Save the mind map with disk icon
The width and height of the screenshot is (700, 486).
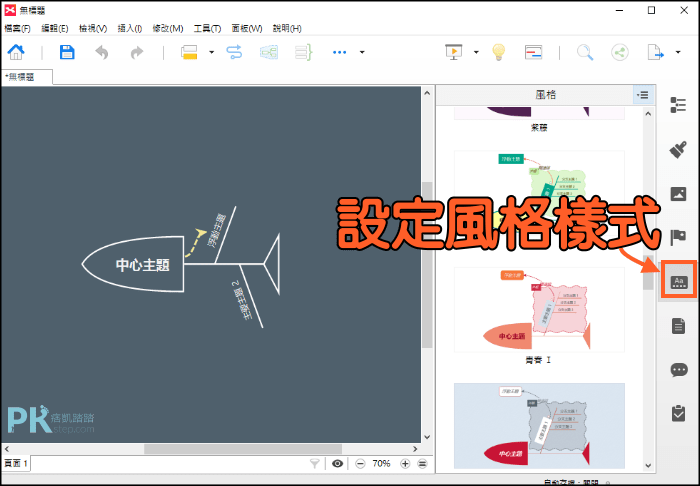[67, 52]
